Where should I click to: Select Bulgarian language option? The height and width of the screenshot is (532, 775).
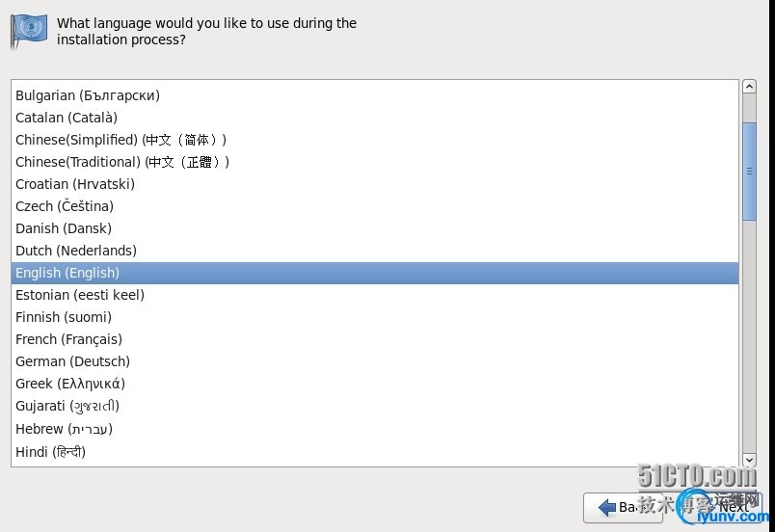tap(88, 95)
